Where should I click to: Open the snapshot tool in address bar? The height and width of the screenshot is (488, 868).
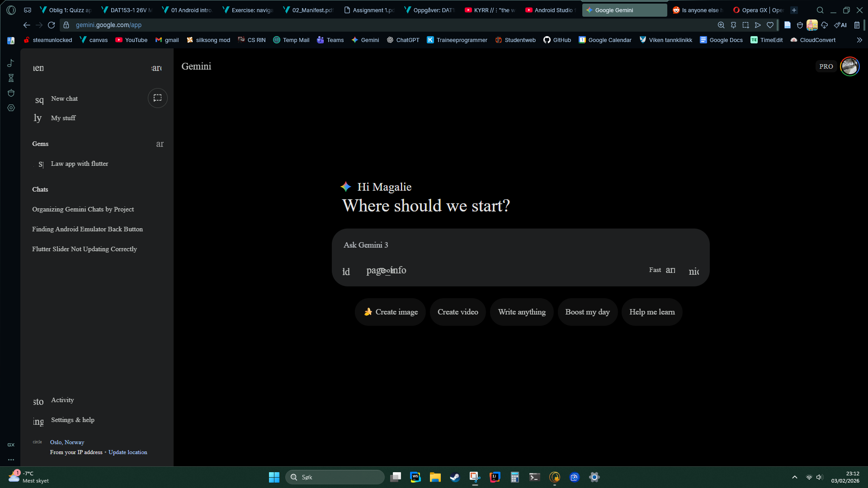click(x=745, y=25)
